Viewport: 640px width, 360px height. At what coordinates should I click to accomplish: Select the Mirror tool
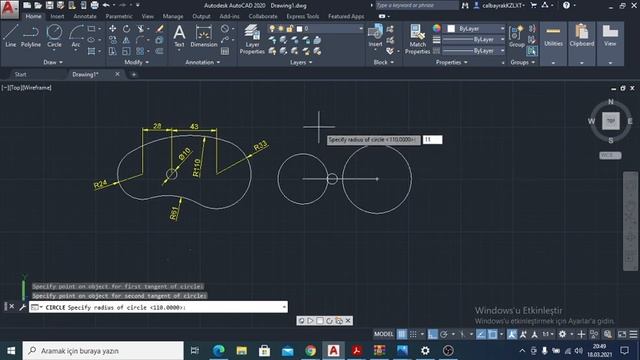126,40
